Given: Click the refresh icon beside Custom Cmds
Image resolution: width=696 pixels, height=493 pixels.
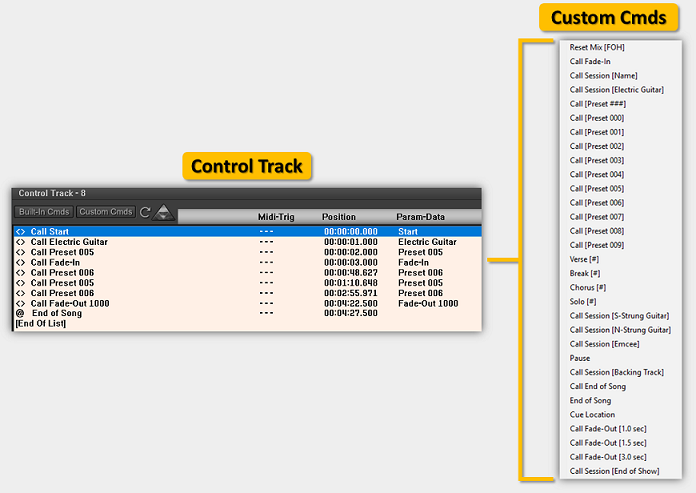Looking at the screenshot, I should click(146, 212).
